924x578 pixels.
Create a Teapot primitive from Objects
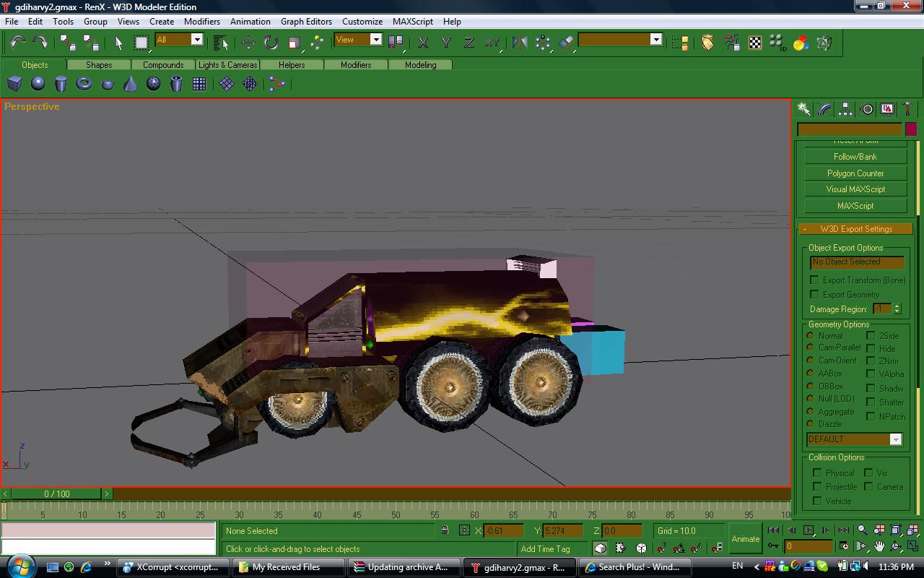tap(107, 85)
